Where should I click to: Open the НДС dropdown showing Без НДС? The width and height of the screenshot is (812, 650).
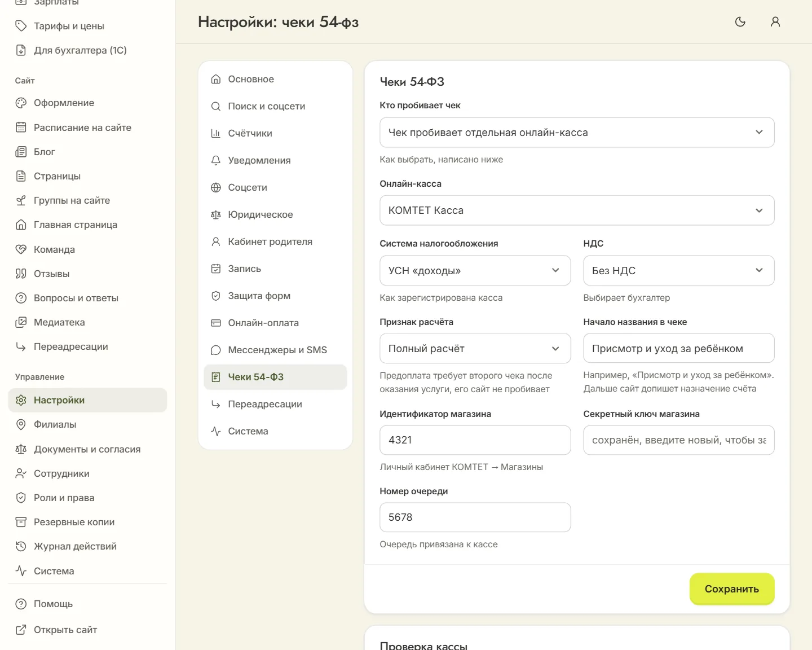(679, 271)
